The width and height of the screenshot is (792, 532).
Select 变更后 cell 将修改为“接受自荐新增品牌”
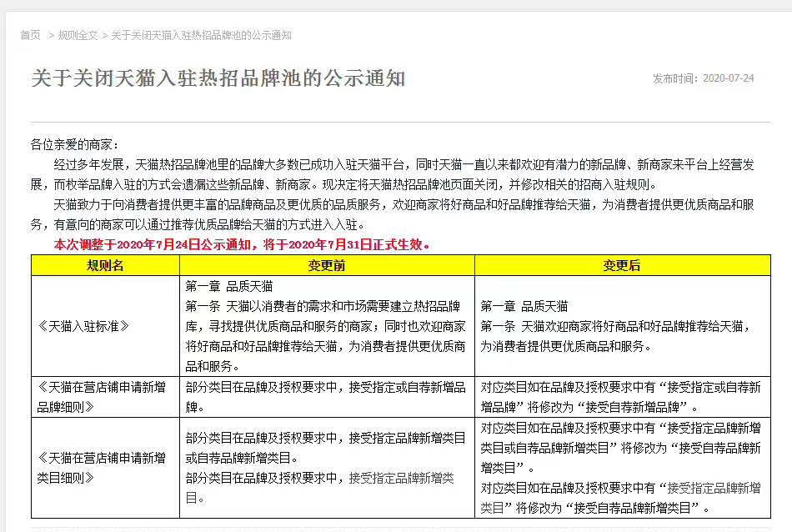621,397
